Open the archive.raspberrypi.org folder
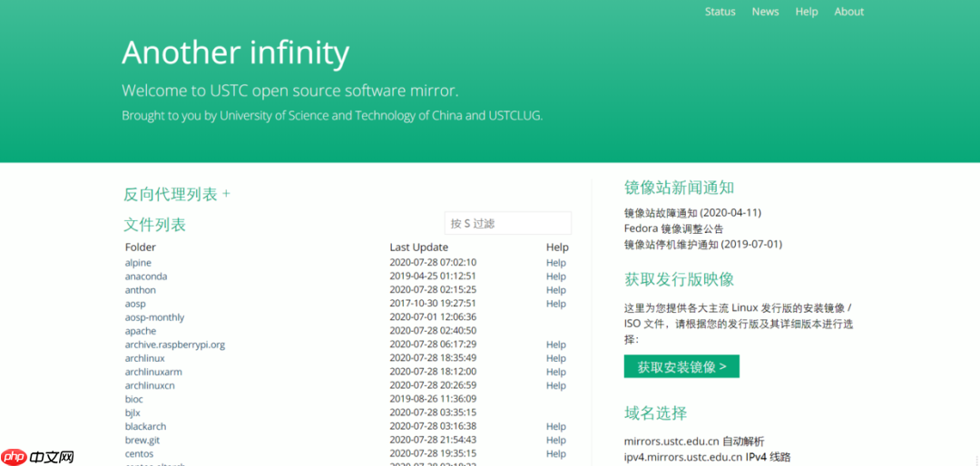Screen dimensions: 980x466 click(174, 345)
